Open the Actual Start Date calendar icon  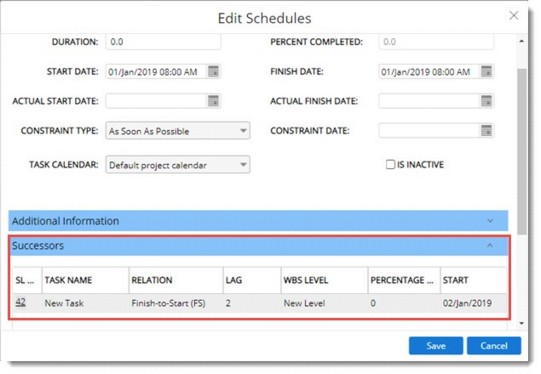213,101
